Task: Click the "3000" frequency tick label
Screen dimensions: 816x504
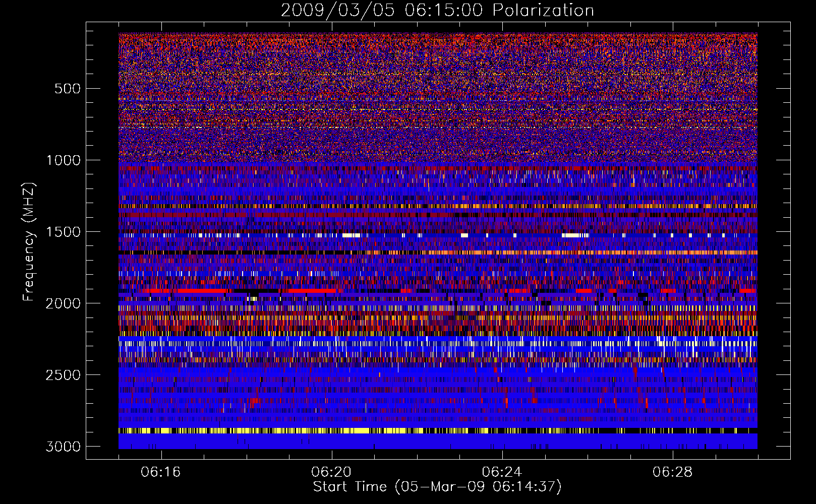Action: pyautogui.click(x=63, y=447)
